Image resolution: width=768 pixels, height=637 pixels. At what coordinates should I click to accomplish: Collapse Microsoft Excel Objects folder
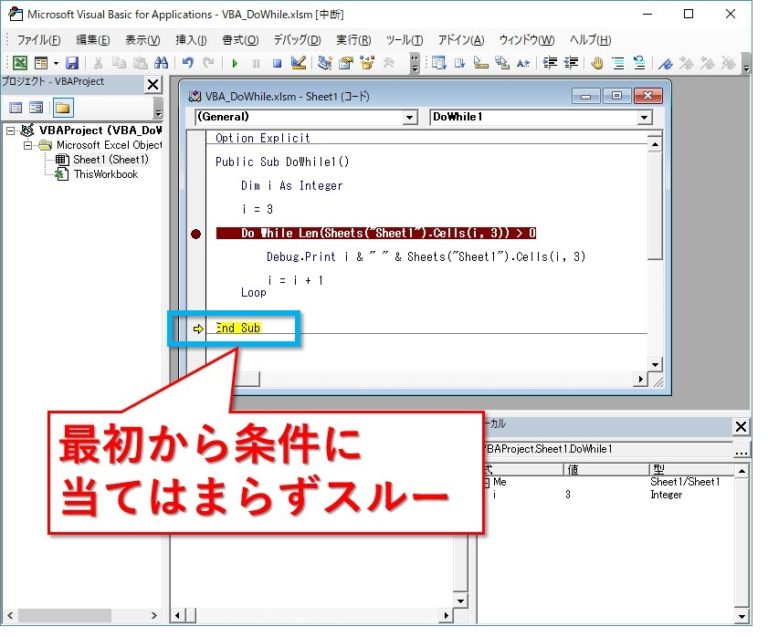(28, 145)
